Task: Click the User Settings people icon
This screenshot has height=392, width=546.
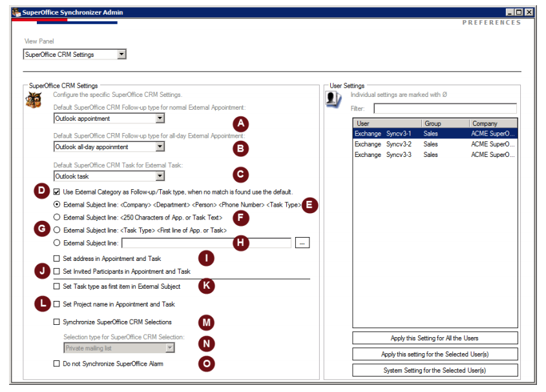Action: (333, 99)
